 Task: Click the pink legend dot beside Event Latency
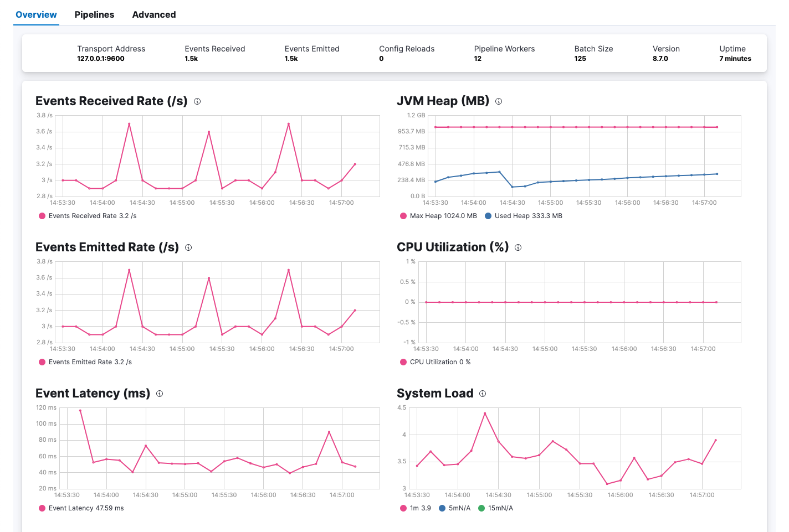pos(42,508)
